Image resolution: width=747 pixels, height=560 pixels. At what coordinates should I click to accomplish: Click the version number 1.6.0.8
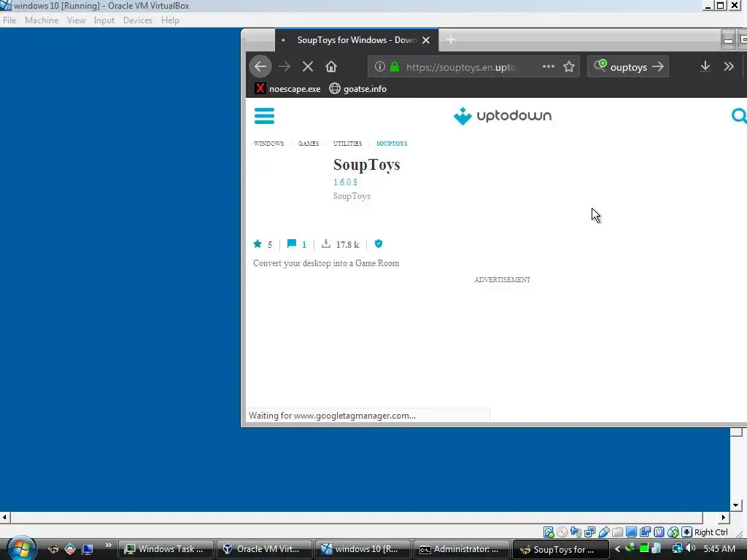345,182
